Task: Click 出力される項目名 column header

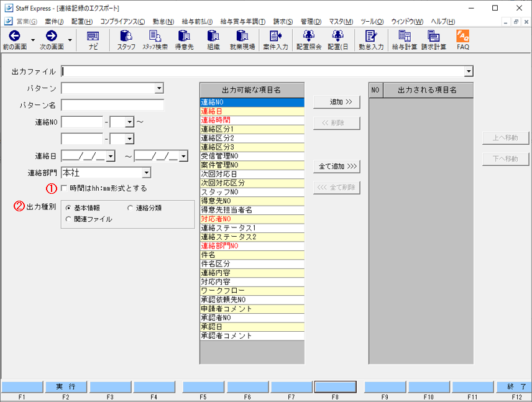Action: pos(428,90)
